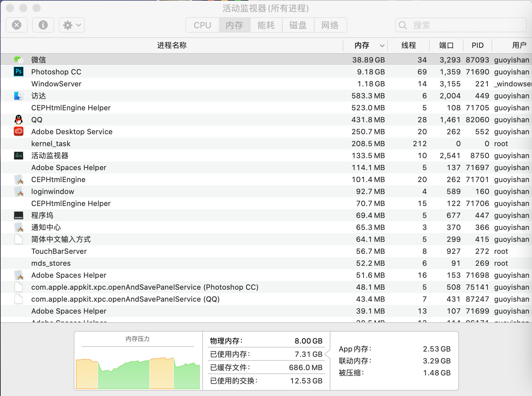Click 微信 memory value 38.89 GB
The image size is (532, 396).
click(x=368, y=60)
